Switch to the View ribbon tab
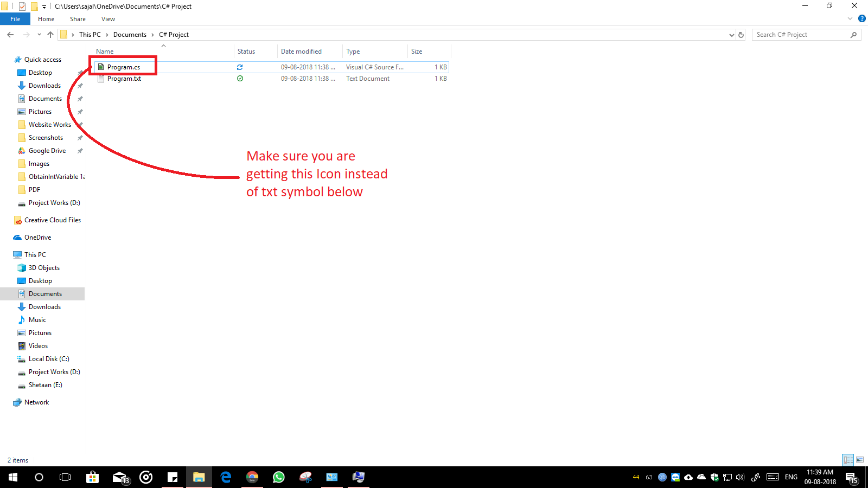 [x=108, y=18]
